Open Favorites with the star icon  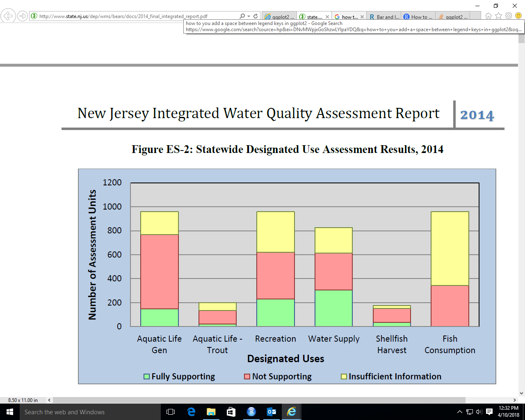(498, 16)
